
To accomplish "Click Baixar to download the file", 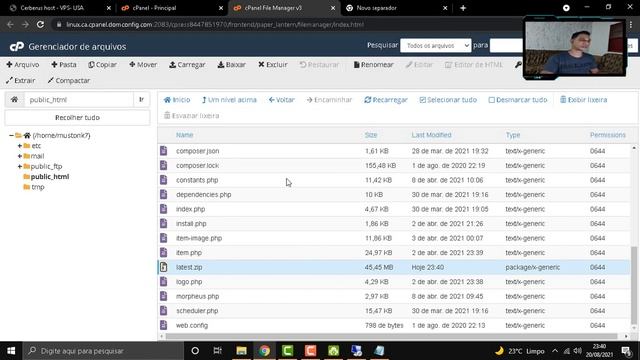I will [x=231, y=64].
